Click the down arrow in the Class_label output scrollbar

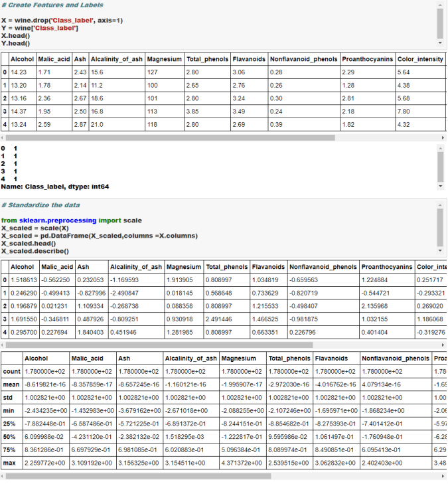439,187
